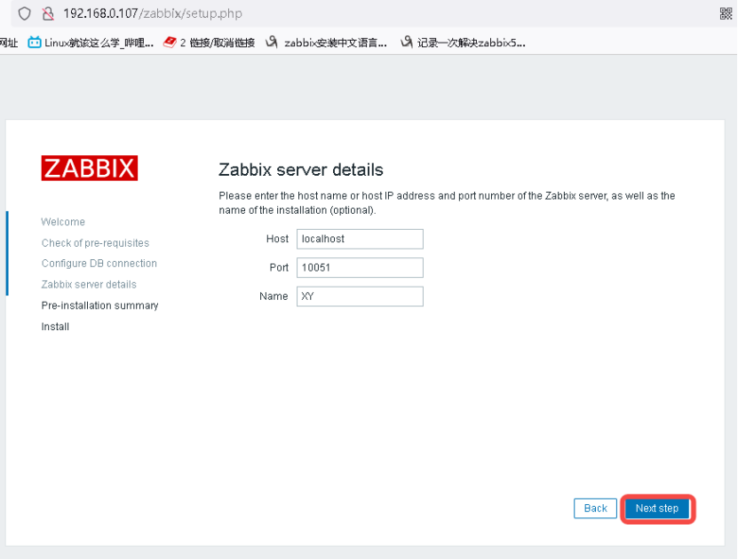Click the insecure connection padlock icon
The image size is (738, 560).
48,13
